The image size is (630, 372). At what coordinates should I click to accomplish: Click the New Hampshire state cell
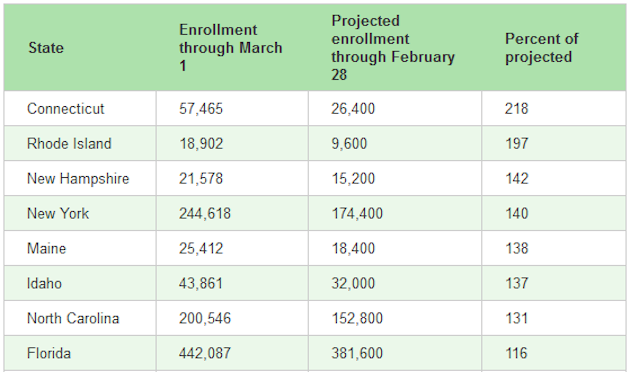(x=78, y=179)
